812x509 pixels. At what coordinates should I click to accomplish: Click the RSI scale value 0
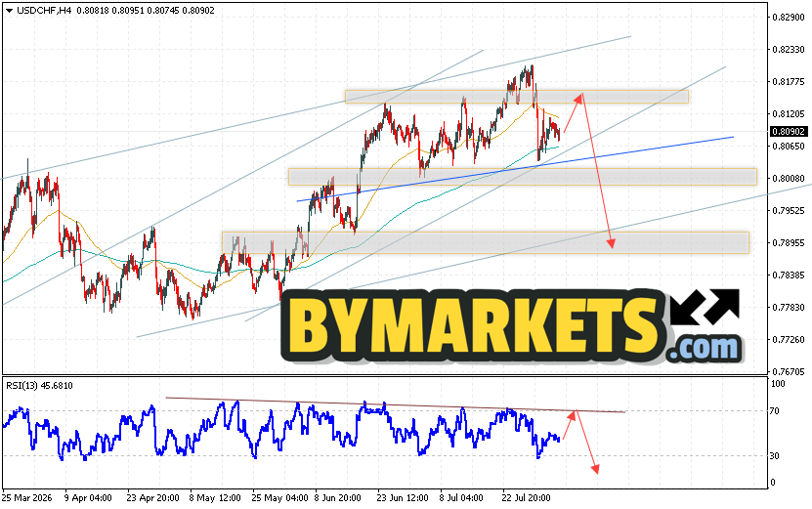click(773, 483)
